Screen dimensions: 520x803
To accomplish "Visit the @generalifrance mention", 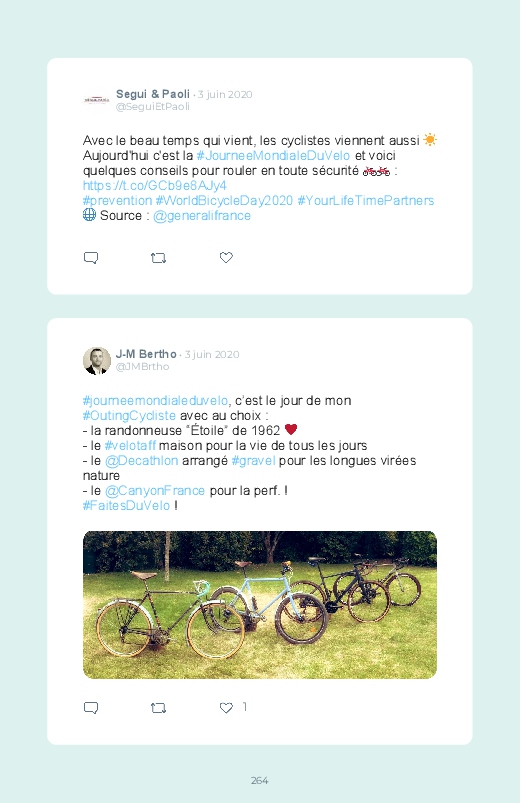I will (202, 216).
